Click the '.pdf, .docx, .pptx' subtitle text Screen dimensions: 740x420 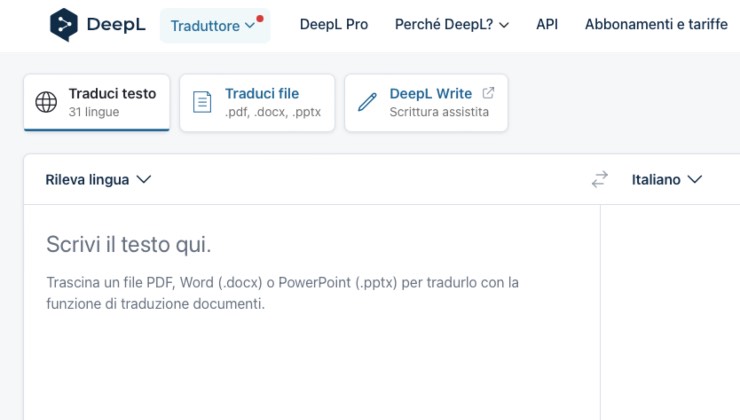pyautogui.click(x=273, y=112)
